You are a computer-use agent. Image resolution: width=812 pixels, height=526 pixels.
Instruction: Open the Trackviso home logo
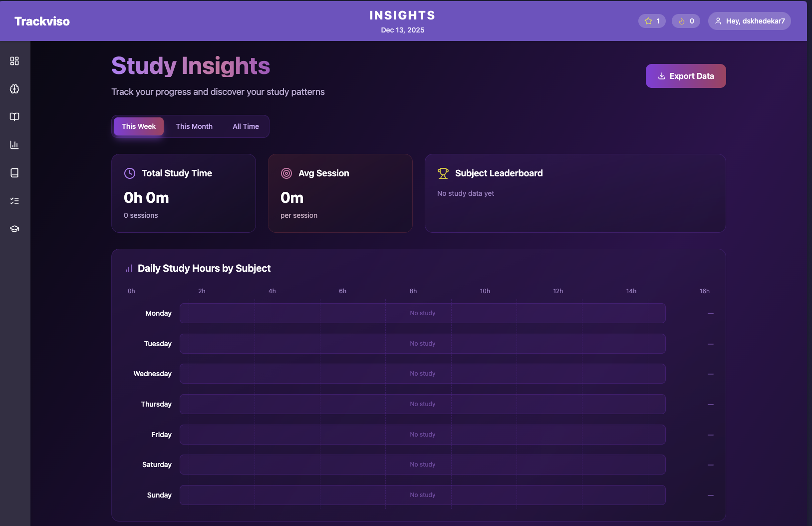[42, 21]
